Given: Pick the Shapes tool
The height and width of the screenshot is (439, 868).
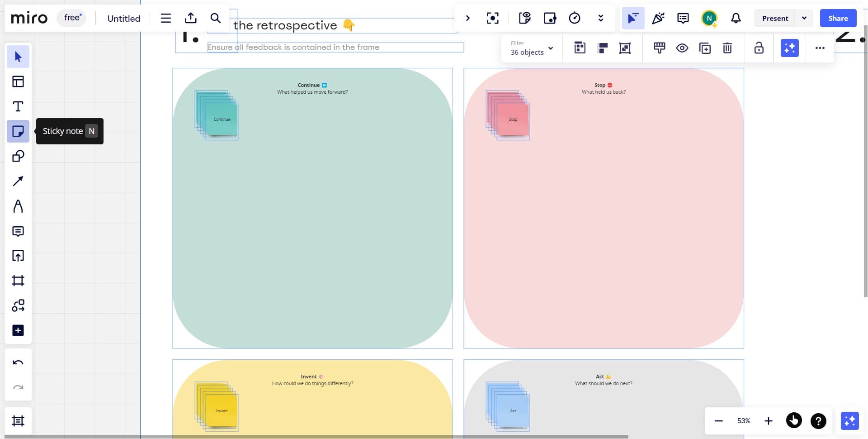Looking at the screenshot, I should (18, 156).
